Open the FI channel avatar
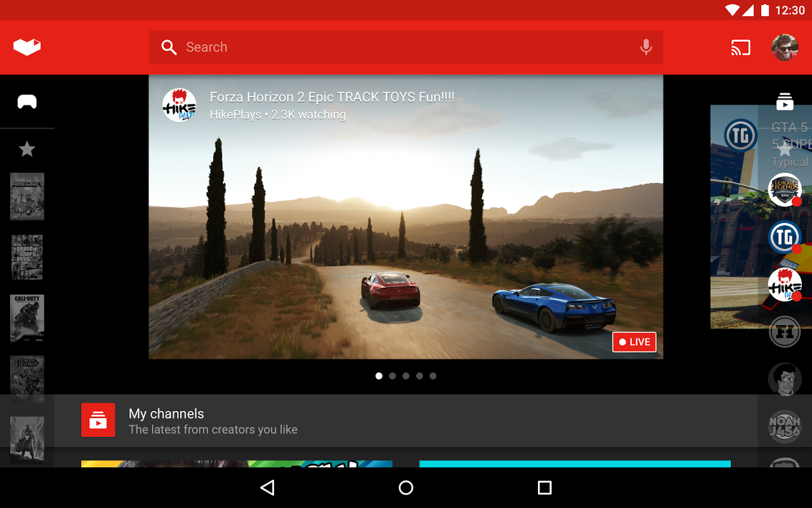 pos(785,332)
